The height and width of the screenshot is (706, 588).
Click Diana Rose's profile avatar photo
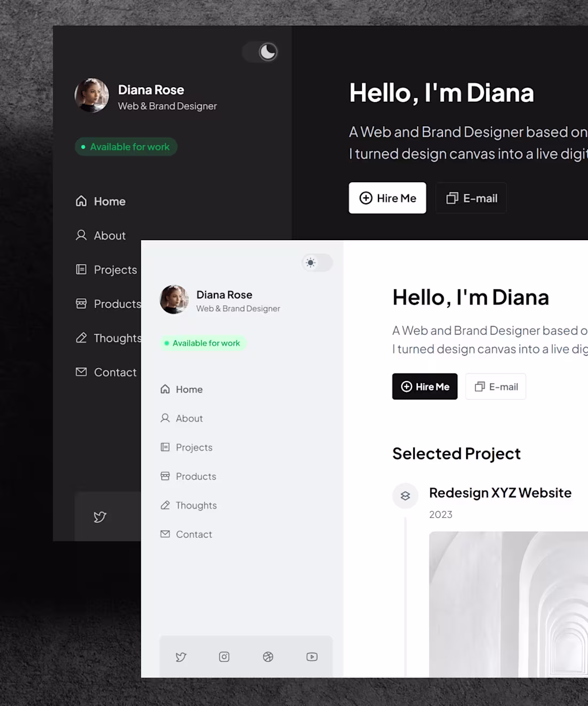point(174,300)
